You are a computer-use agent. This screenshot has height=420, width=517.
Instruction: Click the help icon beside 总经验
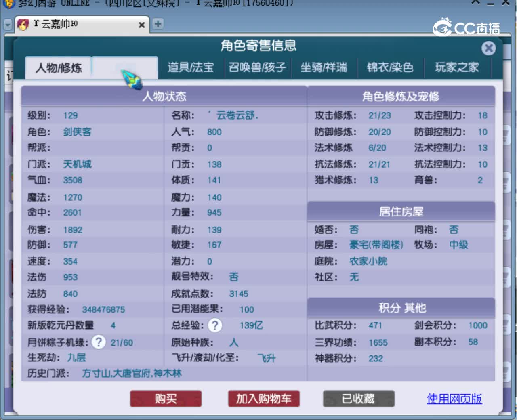(215, 325)
